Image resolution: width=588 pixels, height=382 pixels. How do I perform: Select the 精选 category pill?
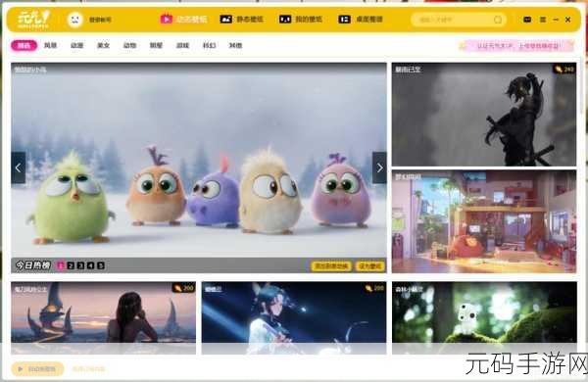tap(24, 45)
